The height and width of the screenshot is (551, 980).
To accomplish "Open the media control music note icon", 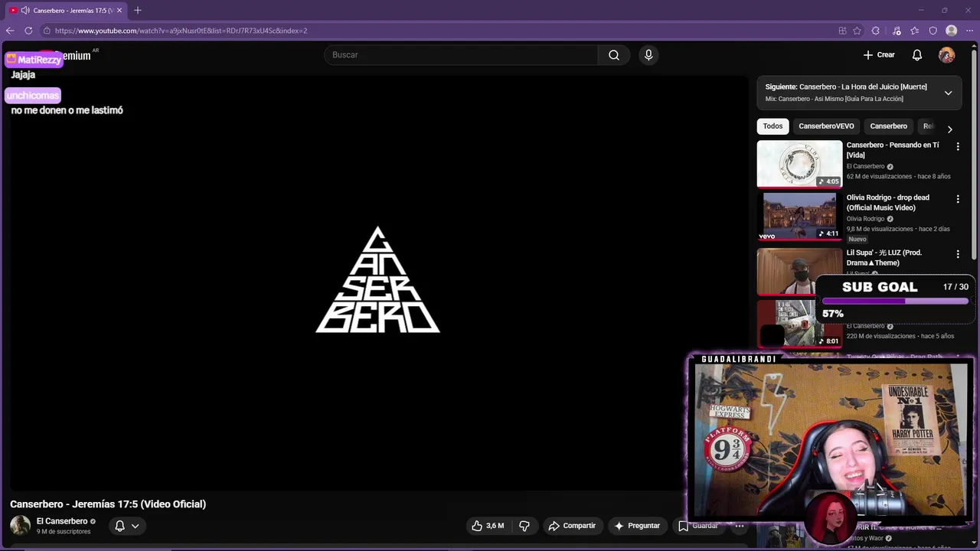I will point(897,31).
